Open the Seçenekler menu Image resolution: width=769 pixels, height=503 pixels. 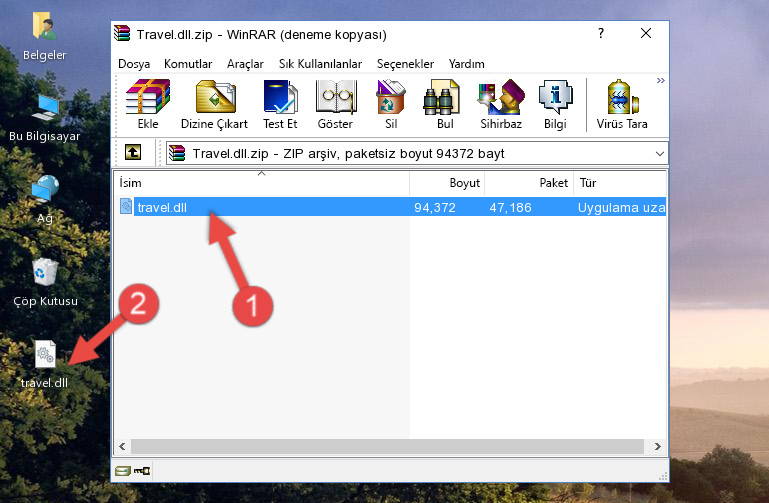tap(405, 64)
